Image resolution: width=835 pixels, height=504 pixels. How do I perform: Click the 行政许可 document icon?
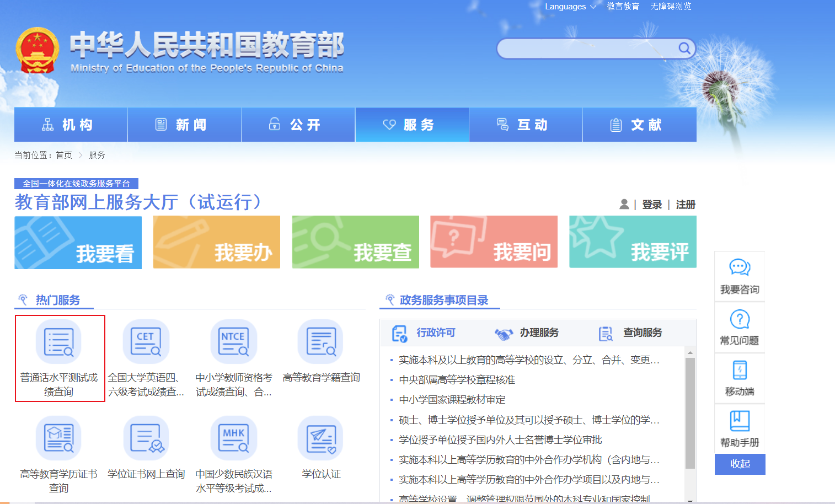click(x=399, y=334)
